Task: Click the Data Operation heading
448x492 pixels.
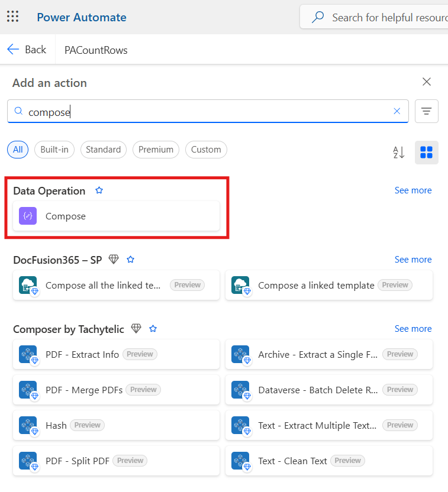Action: pos(49,191)
